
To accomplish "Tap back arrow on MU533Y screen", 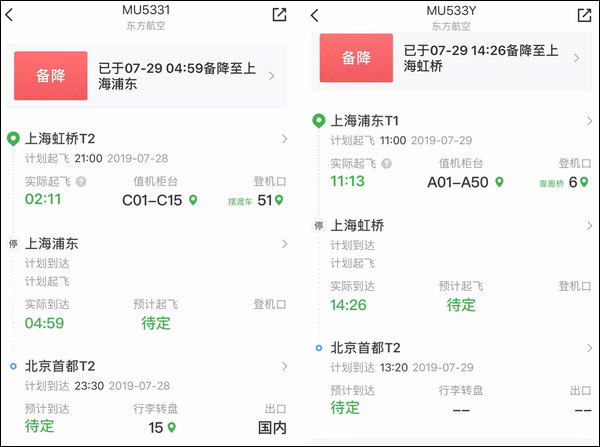I will pos(314,15).
